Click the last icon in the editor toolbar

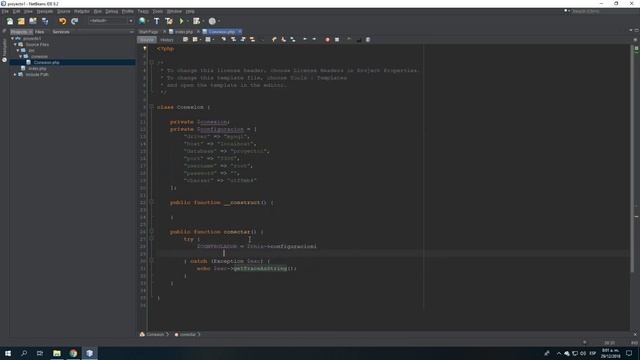[368, 40]
